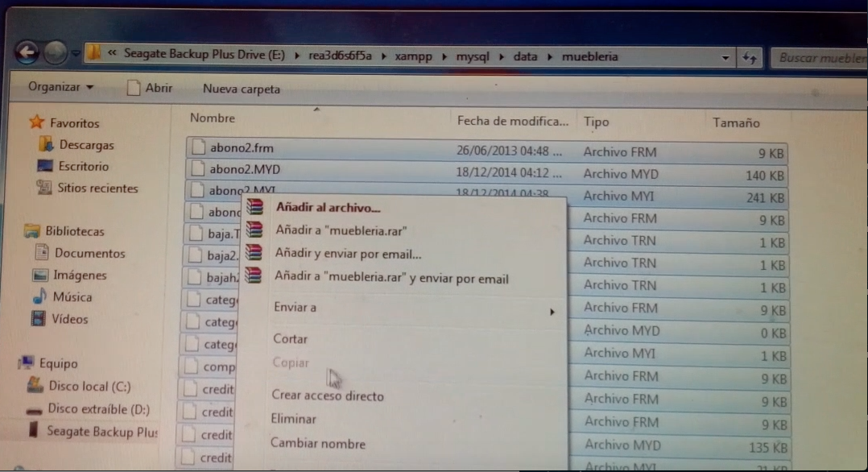Open the address bar history dropdown arrow
Image resolution: width=868 pixels, height=472 pixels.
[725, 57]
